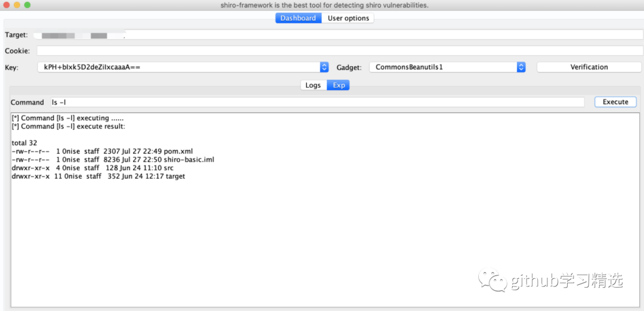This screenshot has width=644, height=311.
Task: Click the Gadget label
Action: (349, 67)
